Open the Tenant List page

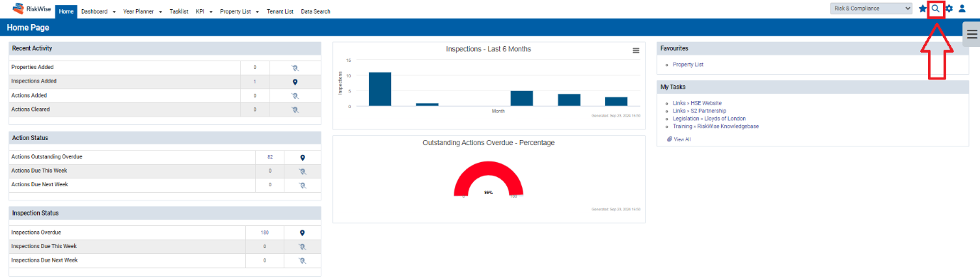(x=280, y=11)
